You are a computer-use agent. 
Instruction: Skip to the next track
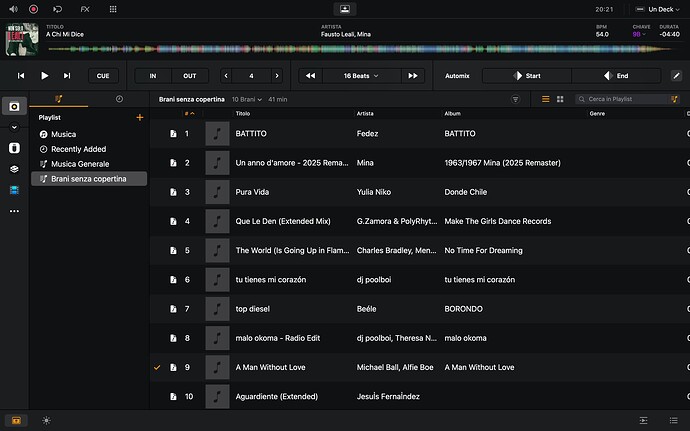point(67,75)
